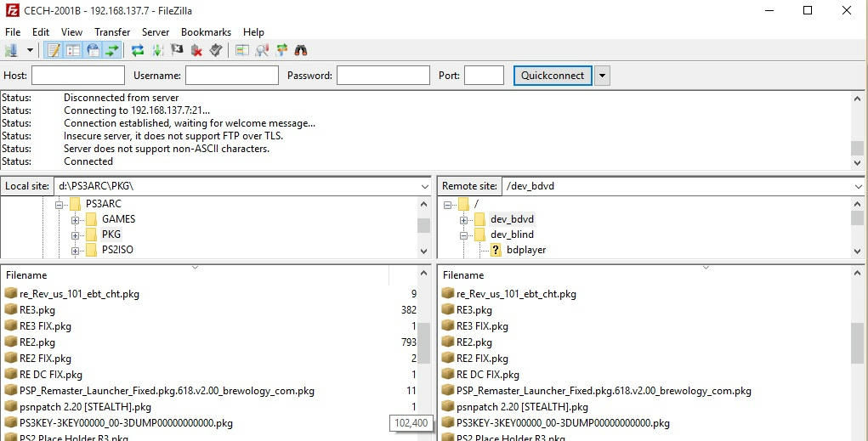Focus the Host input field
The image size is (868, 441).
point(78,76)
